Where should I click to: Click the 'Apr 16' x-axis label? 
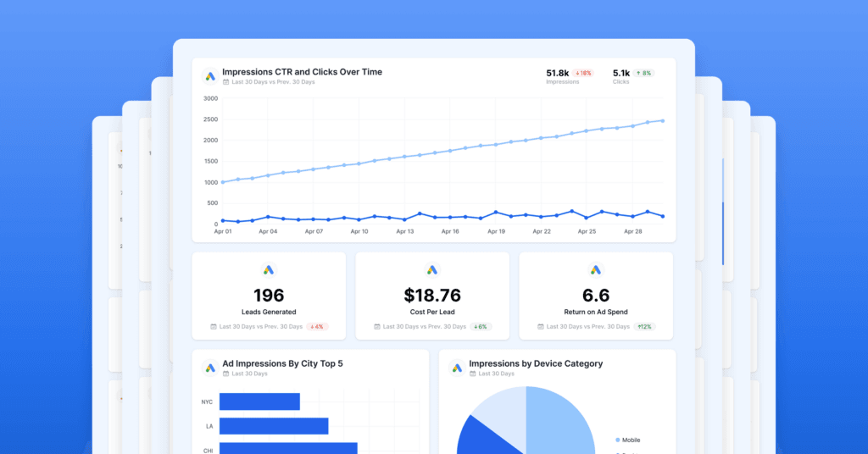450,232
